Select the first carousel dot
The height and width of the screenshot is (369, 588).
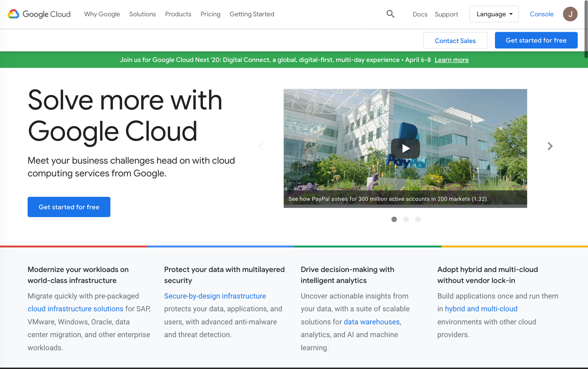(394, 220)
